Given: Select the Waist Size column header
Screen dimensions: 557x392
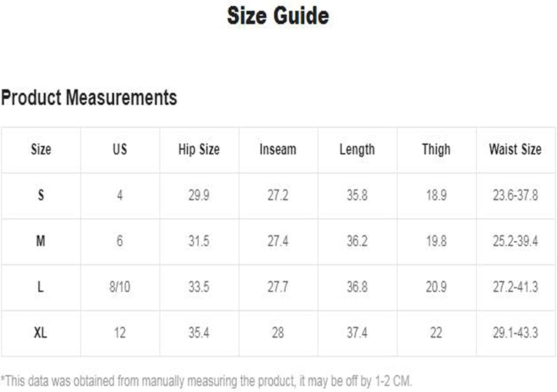Looking at the screenshot, I should 515,149.
